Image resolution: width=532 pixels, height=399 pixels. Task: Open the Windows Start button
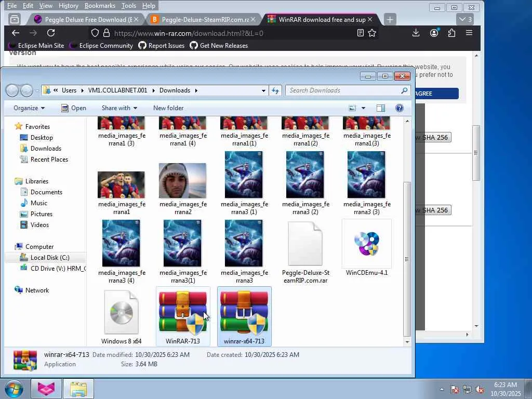(x=14, y=388)
